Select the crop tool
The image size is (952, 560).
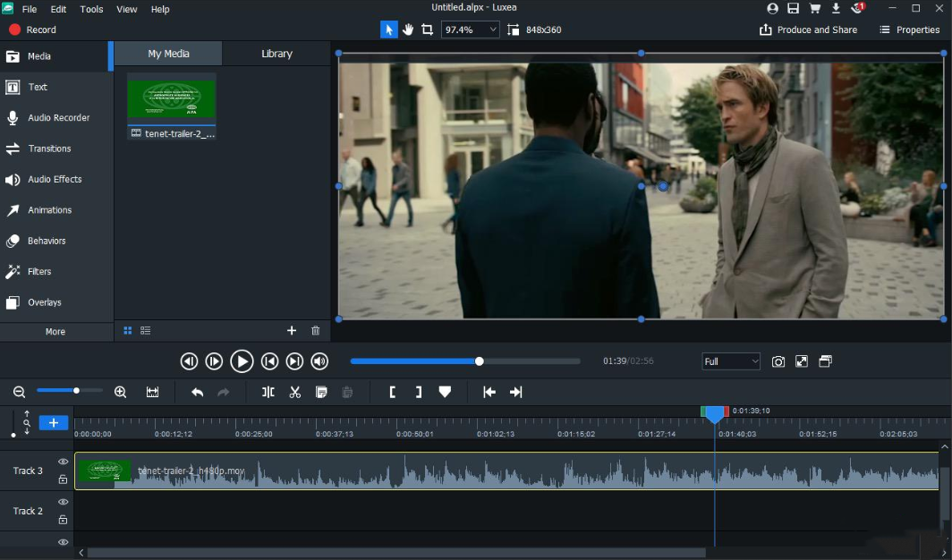[428, 30]
